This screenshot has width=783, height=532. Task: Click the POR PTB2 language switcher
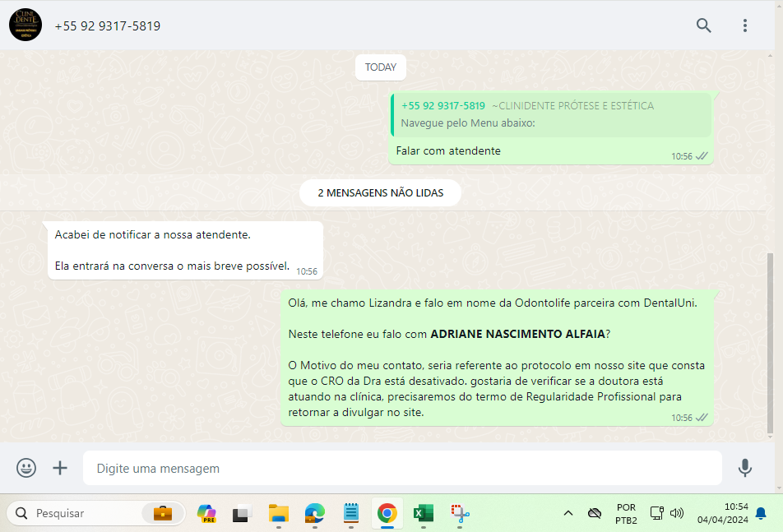(x=625, y=514)
